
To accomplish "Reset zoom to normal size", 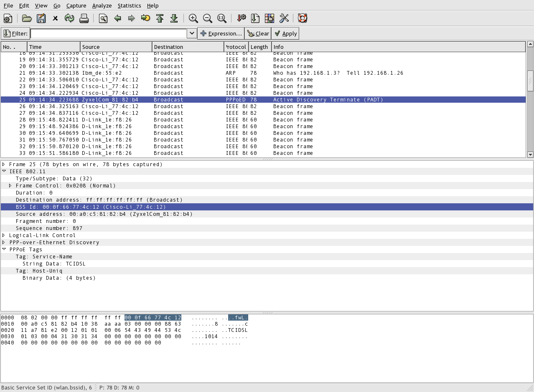I will 221,18.
